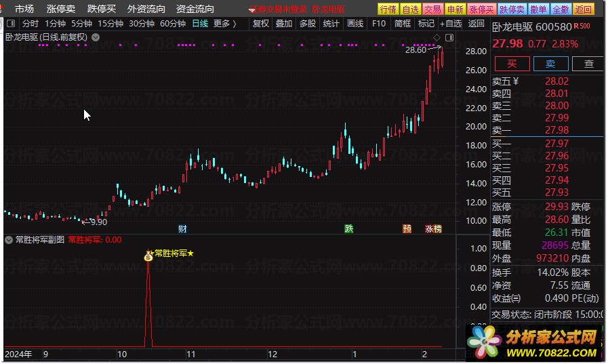The height and width of the screenshot is (364, 608).
Task: Open the 资金流向 menu
Action: [x=195, y=9]
